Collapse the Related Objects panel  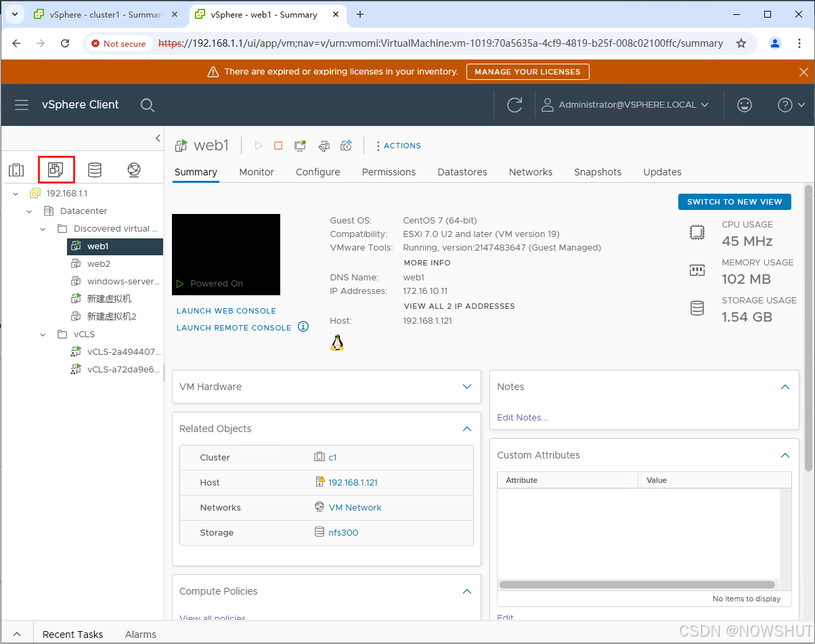pos(466,429)
